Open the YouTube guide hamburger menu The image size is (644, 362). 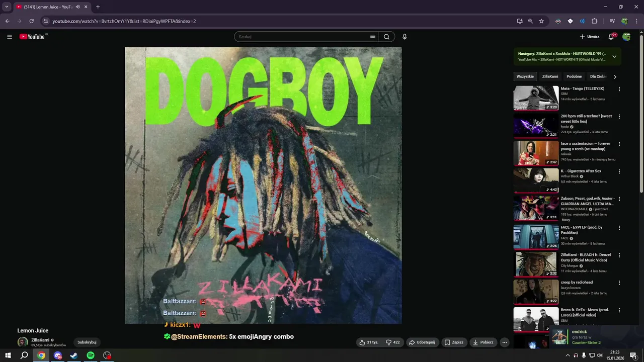[10, 37]
